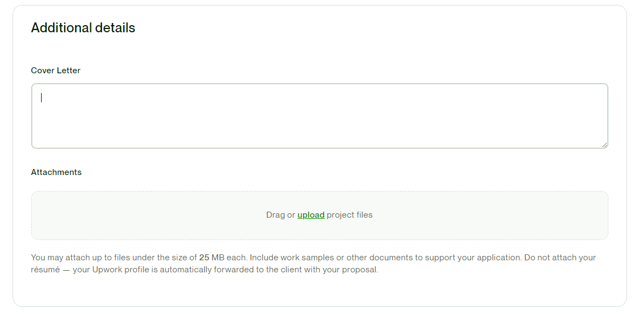Viewport: 644px width, 315px height.
Task: Click the 'Additional details' heading
Action: pos(83,27)
